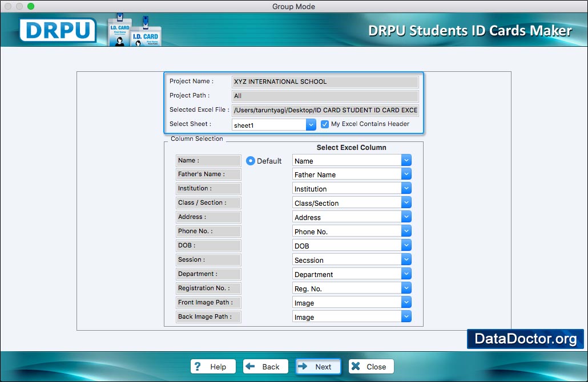Click the Project Name field
588x382 pixels.
click(325, 82)
